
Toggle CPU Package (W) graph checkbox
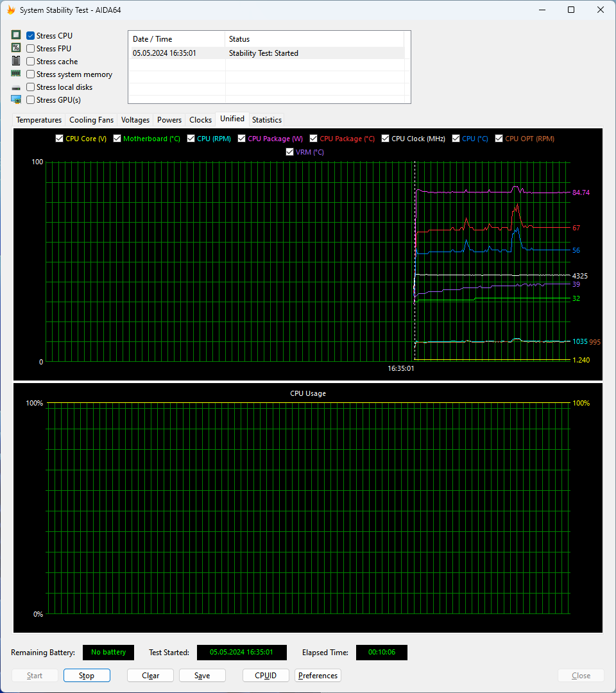coord(242,139)
